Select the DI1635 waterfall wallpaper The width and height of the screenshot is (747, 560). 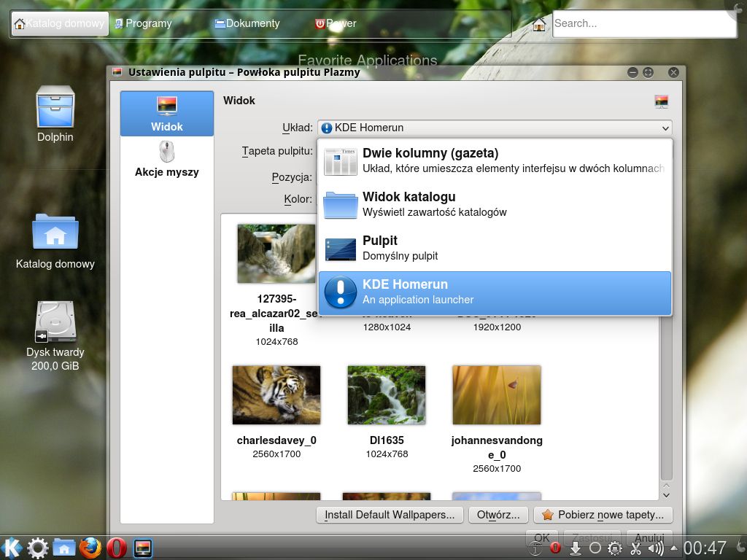coord(387,412)
